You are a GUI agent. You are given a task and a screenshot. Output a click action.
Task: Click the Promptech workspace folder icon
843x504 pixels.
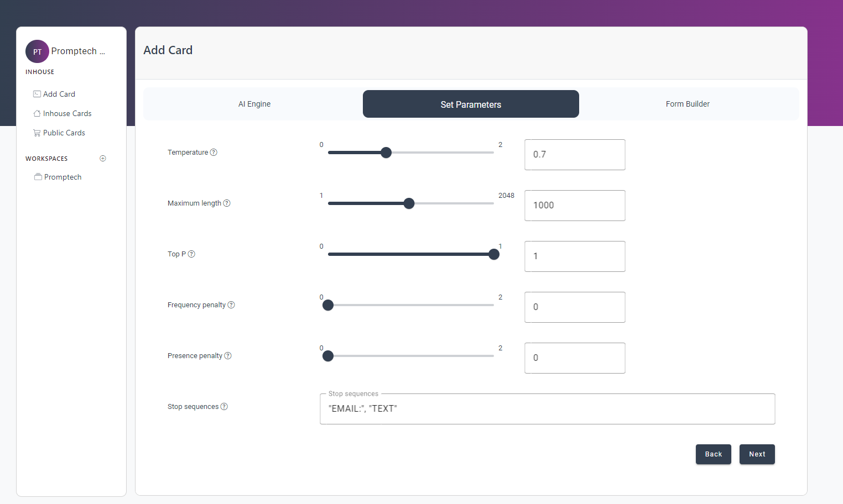[38, 177]
